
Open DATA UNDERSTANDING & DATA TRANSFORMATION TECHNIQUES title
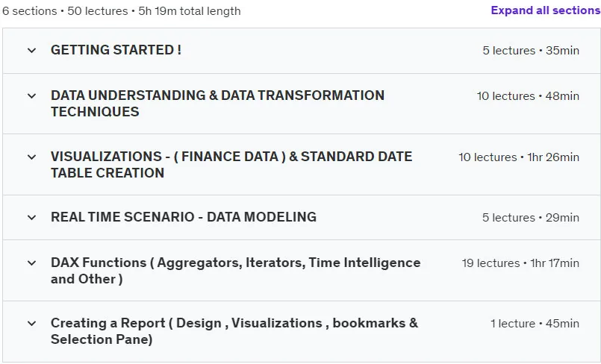tap(217, 104)
